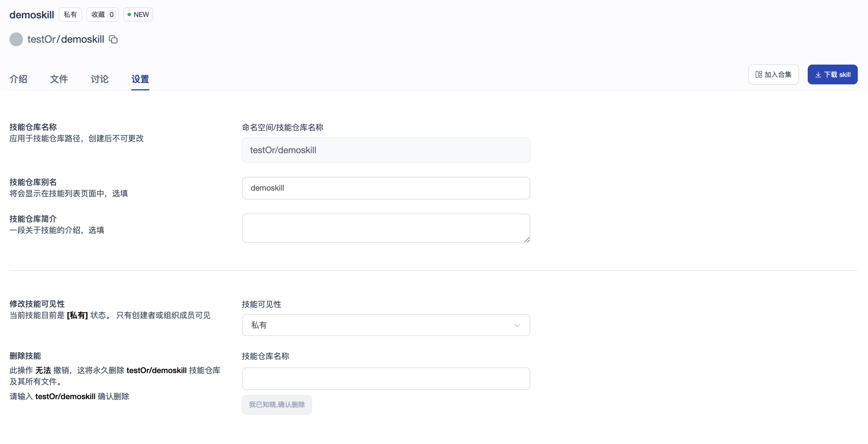
Task: Click the download icon in 下载 skill button
Action: [x=819, y=74]
